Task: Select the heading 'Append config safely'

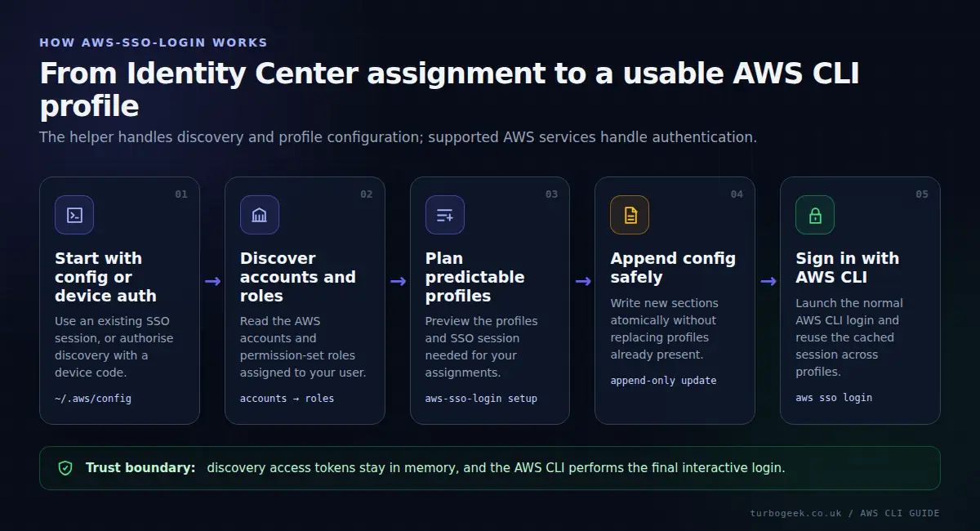Action: point(673,267)
